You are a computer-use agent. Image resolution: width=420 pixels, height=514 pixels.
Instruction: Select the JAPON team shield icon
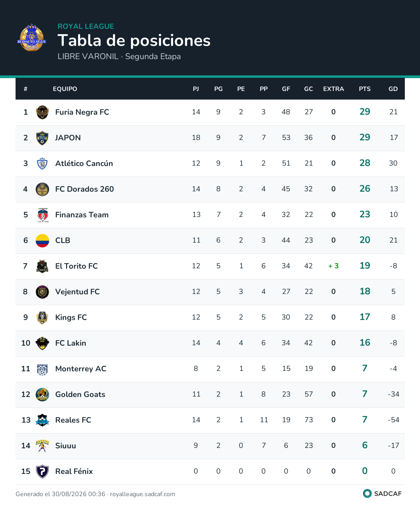[42, 138]
